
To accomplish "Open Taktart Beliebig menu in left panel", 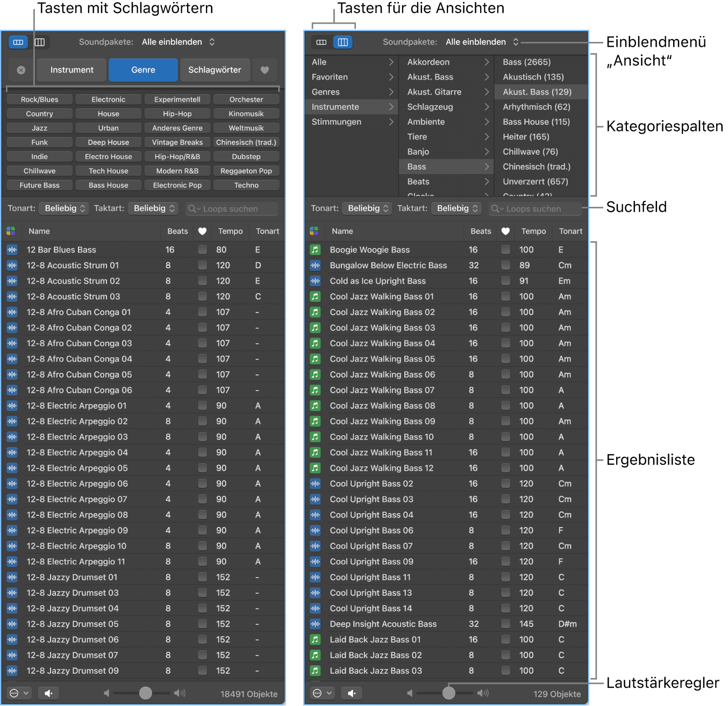I will pos(154,208).
